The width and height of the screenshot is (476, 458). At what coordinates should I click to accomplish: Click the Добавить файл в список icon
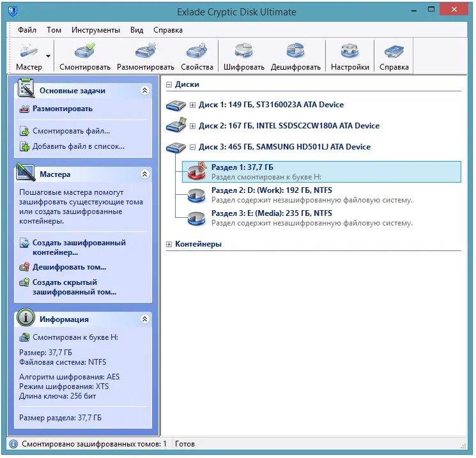[24, 146]
